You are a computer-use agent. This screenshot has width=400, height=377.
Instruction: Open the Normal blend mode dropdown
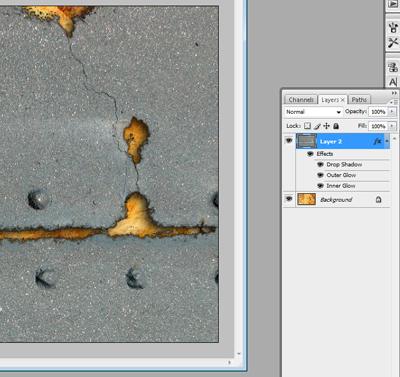click(x=313, y=112)
